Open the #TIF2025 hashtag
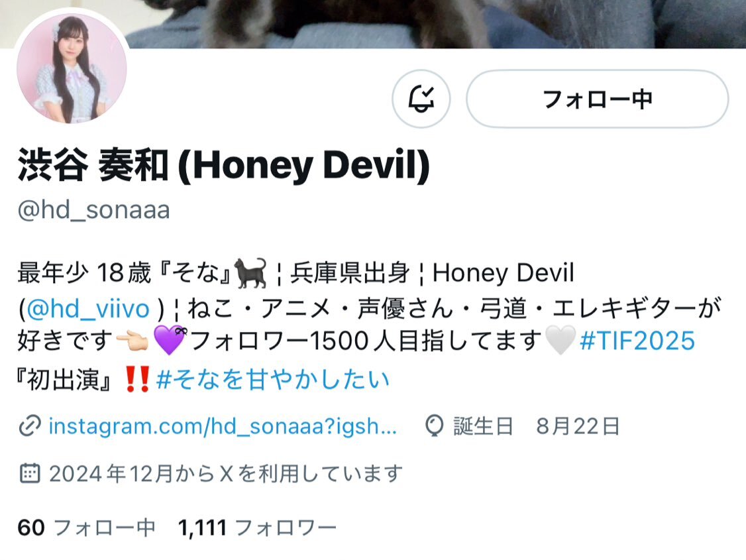 pos(637,341)
